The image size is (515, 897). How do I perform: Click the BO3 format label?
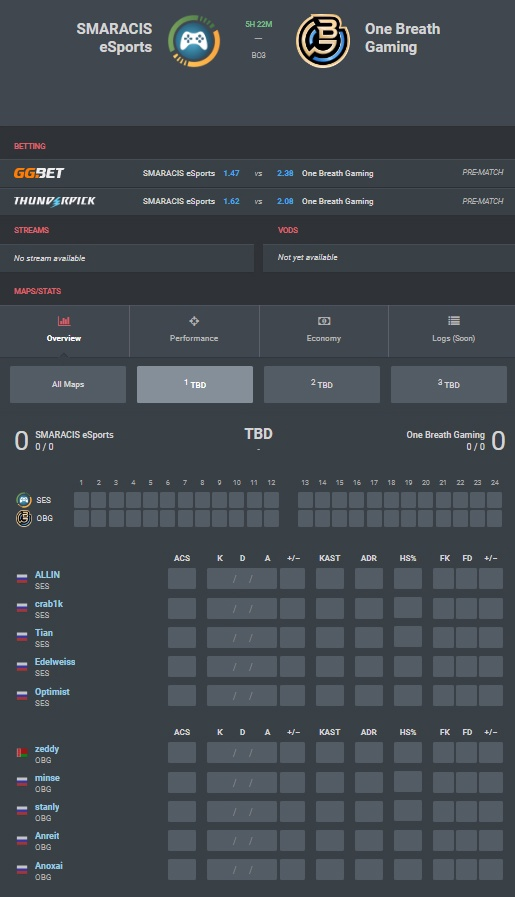[259, 55]
